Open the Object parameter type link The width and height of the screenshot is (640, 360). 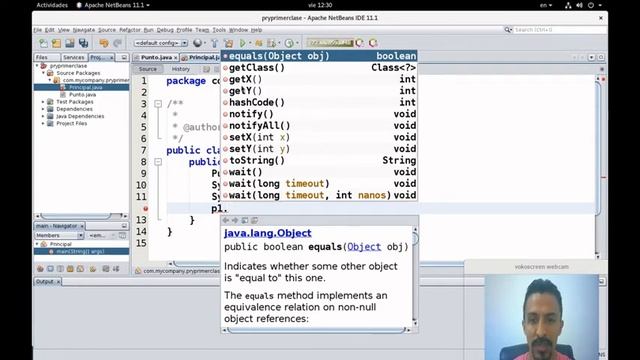[x=364, y=247]
